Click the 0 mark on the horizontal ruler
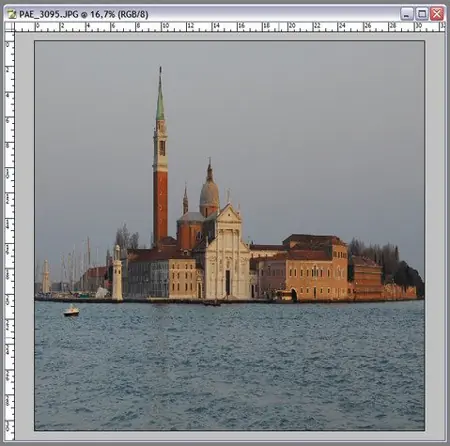The image size is (450, 446). 38,26
